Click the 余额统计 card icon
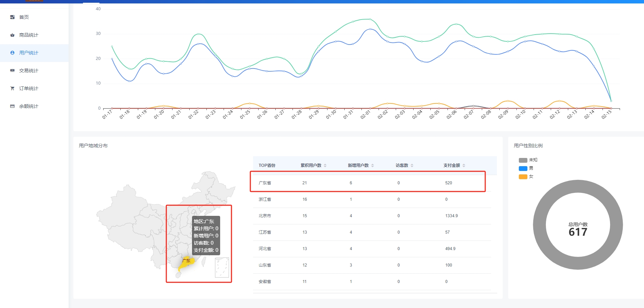644x308 pixels. click(x=12, y=106)
